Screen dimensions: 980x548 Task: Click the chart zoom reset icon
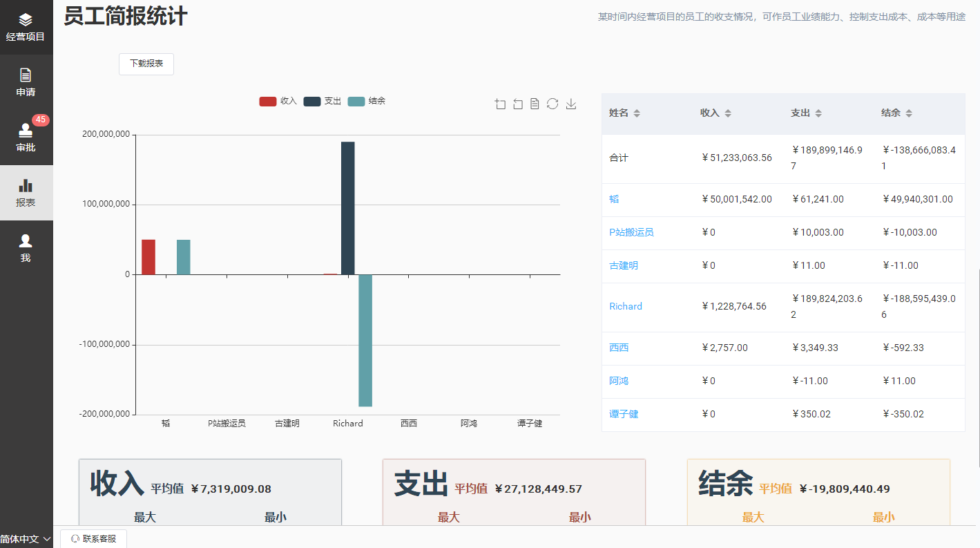pyautogui.click(x=518, y=104)
